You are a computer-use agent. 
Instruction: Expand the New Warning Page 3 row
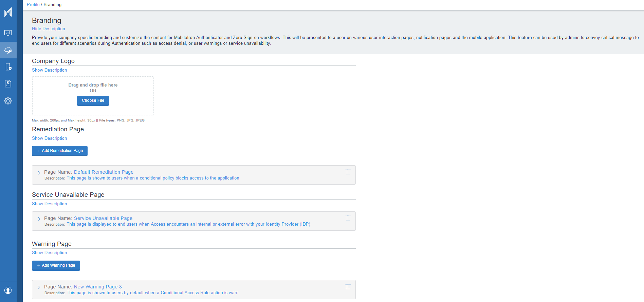tap(39, 287)
